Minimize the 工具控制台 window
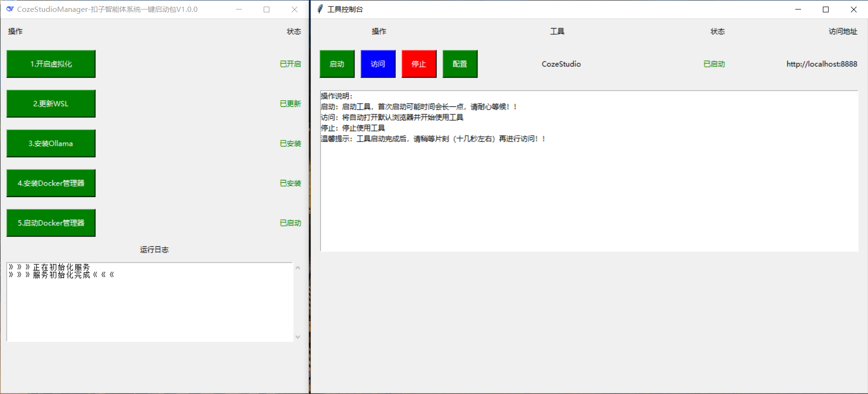 pyautogui.click(x=798, y=9)
